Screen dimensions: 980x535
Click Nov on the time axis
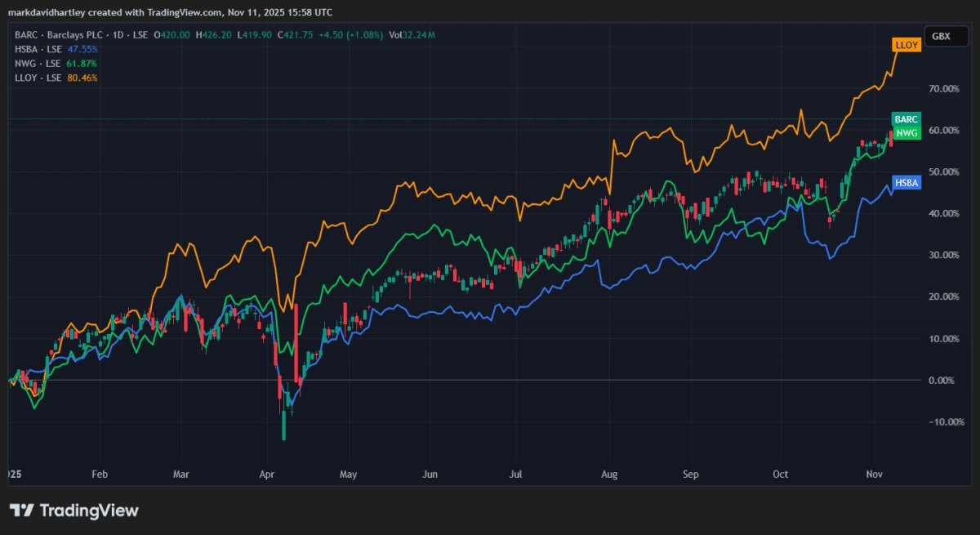click(874, 474)
